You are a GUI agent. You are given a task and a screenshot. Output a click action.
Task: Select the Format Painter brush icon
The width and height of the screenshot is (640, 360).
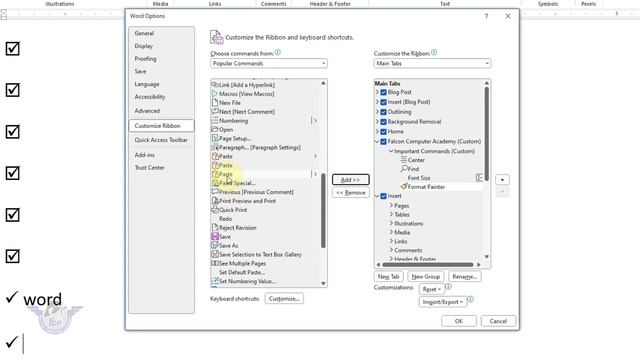[404, 187]
